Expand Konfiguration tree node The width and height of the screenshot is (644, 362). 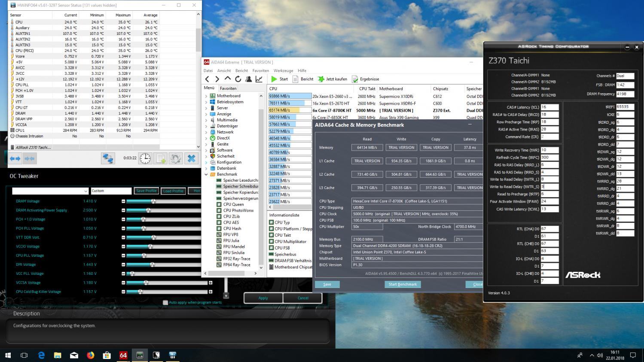click(206, 162)
